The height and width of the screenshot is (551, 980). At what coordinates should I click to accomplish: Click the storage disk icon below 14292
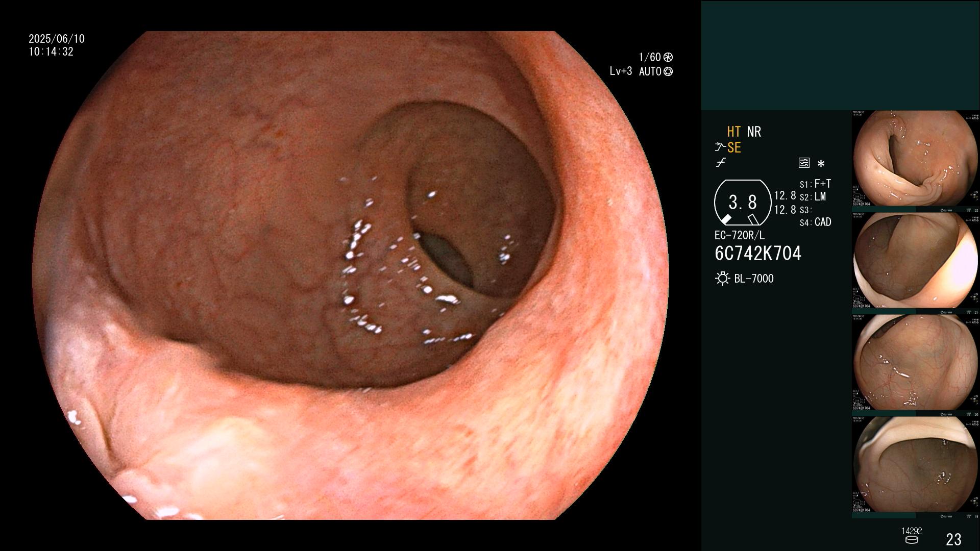tap(911, 540)
